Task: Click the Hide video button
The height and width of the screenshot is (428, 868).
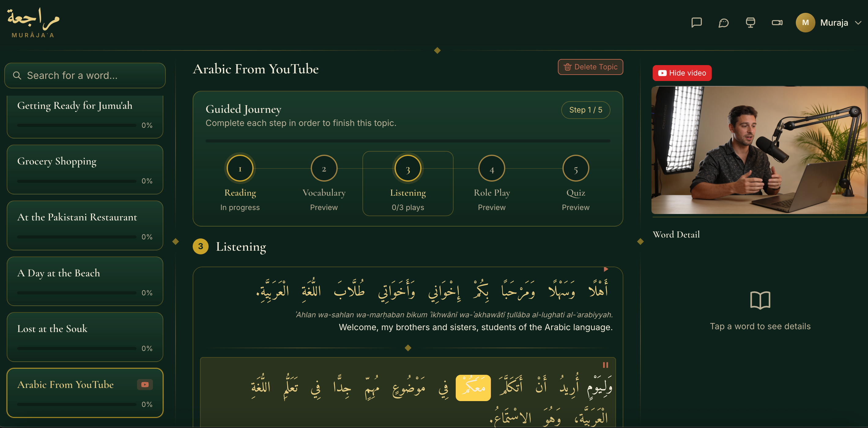Action: coord(682,73)
